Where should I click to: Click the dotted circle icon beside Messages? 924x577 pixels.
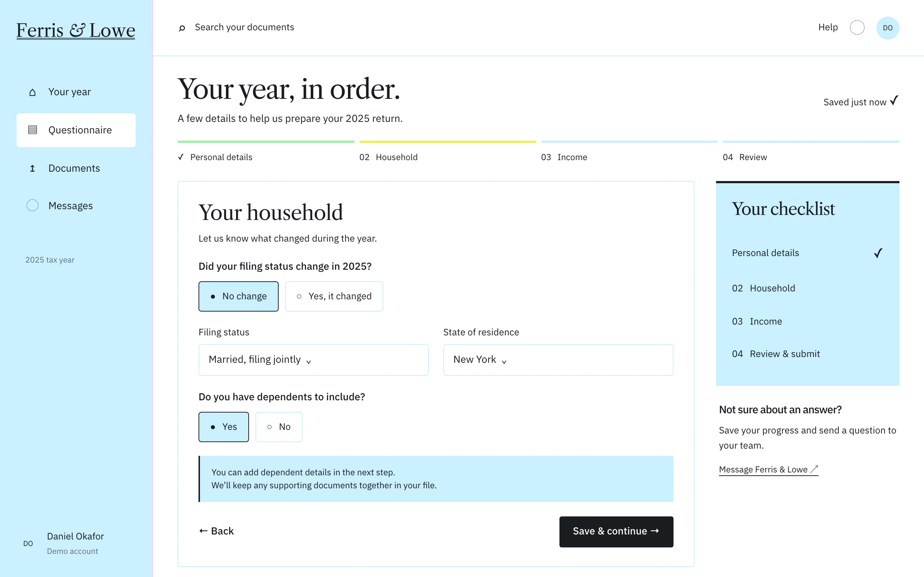[32, 205]
